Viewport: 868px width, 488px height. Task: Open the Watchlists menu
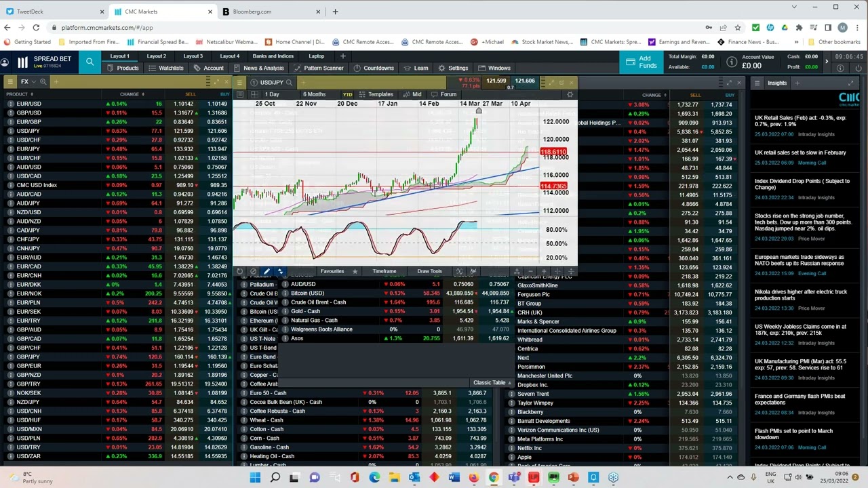165,68
